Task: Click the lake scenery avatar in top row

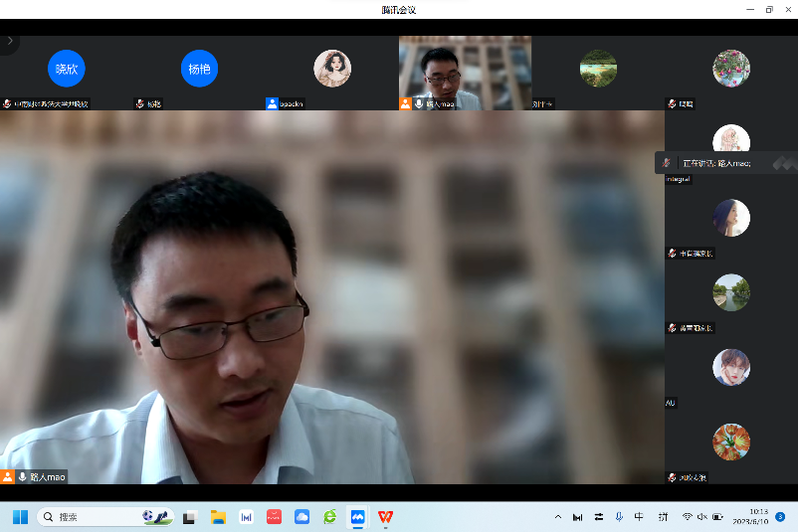Action: click(599, 69)
